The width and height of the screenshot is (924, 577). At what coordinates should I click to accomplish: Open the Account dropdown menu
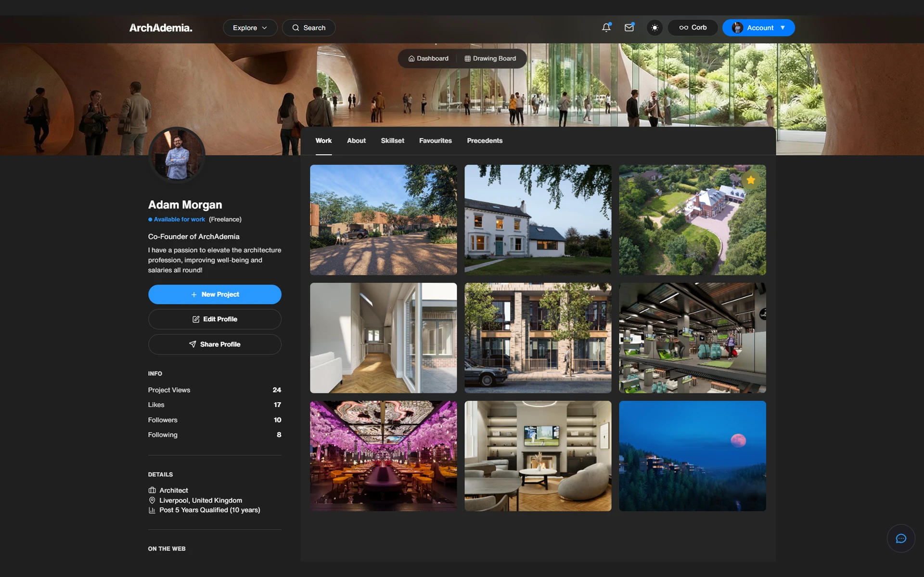[758, 27]
